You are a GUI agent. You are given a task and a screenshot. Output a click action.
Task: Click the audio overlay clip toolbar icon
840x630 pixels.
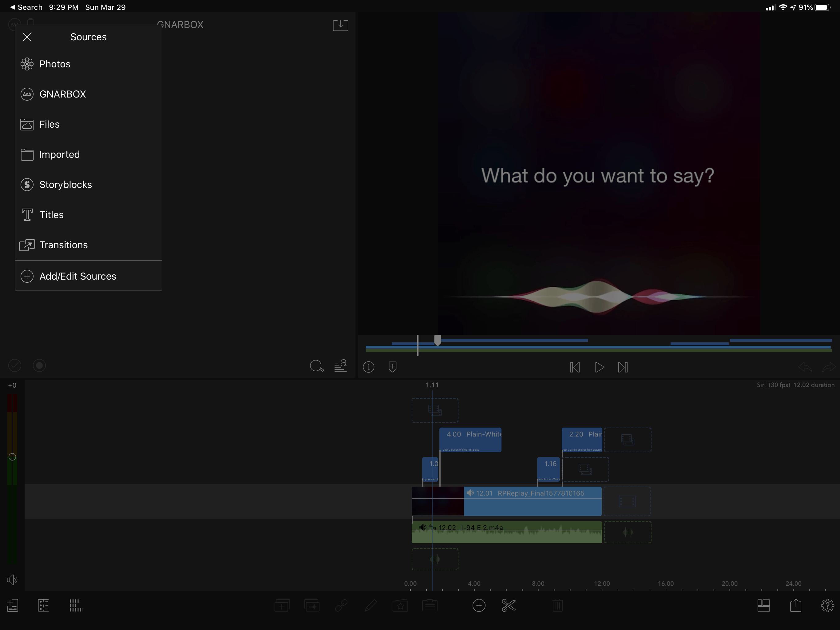tap(311, 606)
